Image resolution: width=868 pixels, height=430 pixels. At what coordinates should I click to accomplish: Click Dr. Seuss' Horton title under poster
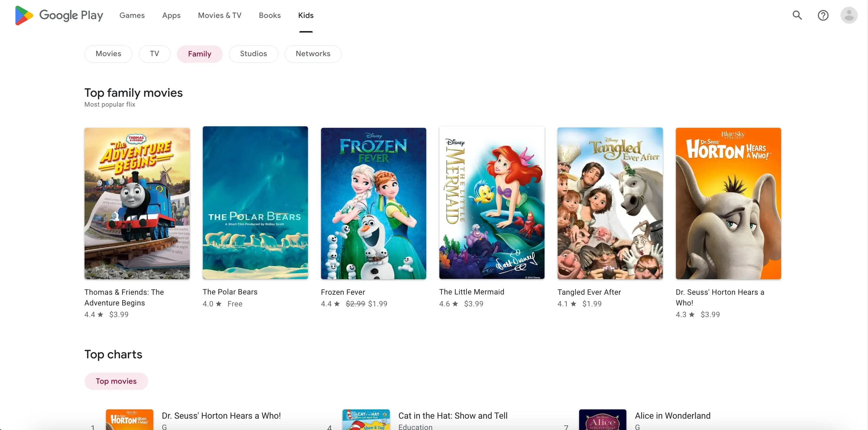(720, 297)
